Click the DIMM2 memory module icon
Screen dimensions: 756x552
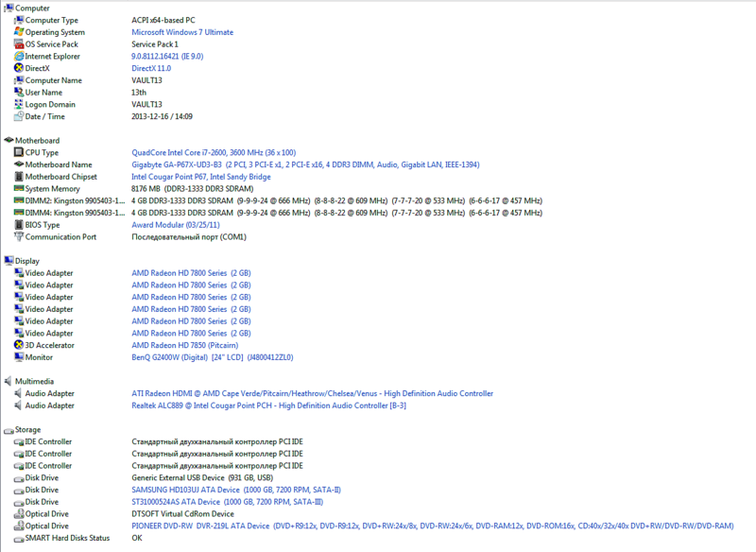pos(19,200)
